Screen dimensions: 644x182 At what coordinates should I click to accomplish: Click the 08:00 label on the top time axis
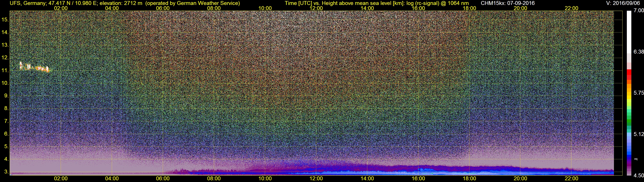pyautogui.click(x=214, y=8)
